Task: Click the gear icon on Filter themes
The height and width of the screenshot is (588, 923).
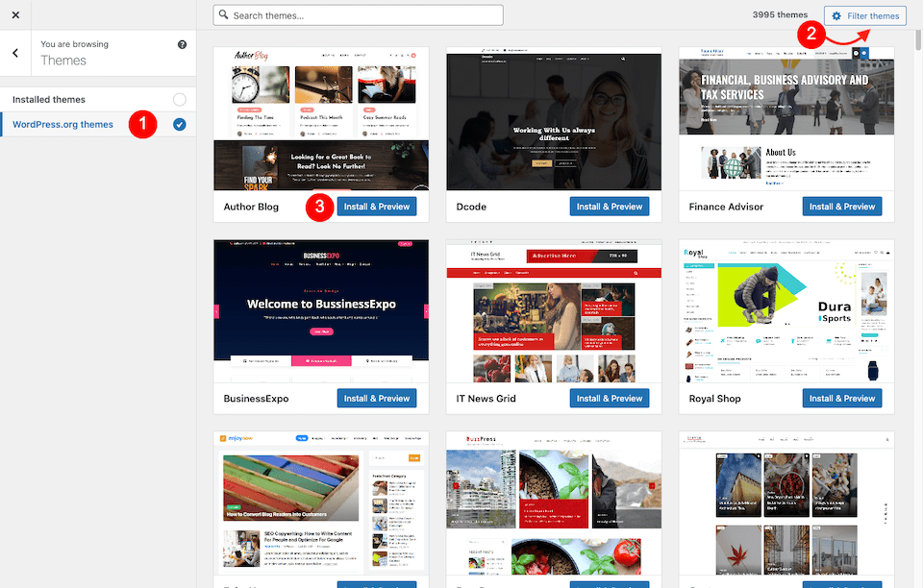Action: [x=838, y=15]
